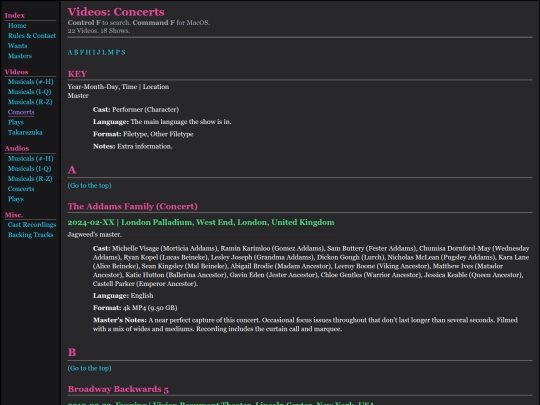540x405 pixels.
Task: Open the Masters page
Action: tap(20, 56)
